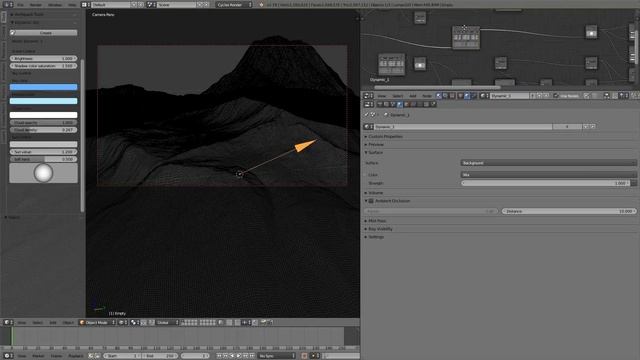Open pivot point selector in 3D header

click(135, 322)
